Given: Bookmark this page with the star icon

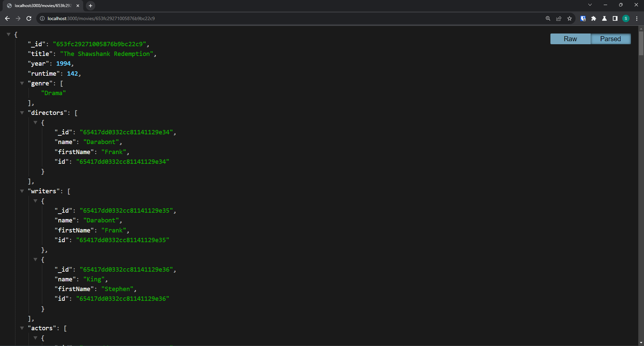Looking at the screenshot, I should point(570,18).
